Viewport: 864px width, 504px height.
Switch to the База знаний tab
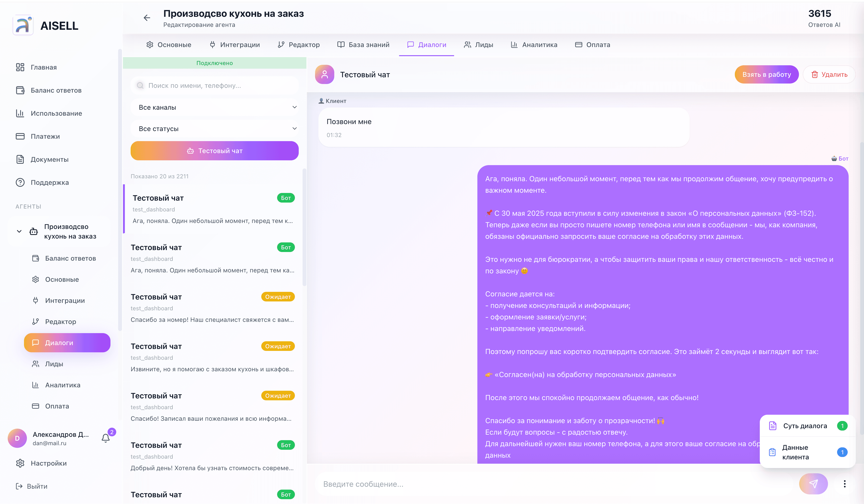pos(363,45)
